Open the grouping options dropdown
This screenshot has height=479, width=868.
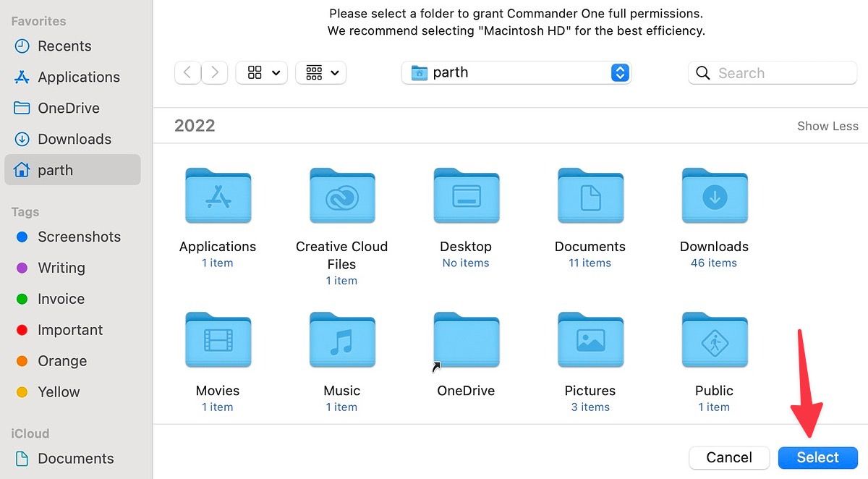coord(320,72)
